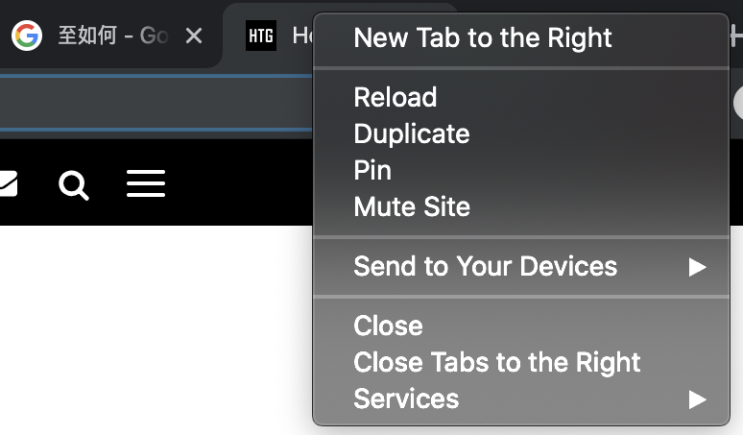Open the hamburger menu on the page
Image resolution: width=743 pixels, height=435 pixels.
click(x=146, y=184)
